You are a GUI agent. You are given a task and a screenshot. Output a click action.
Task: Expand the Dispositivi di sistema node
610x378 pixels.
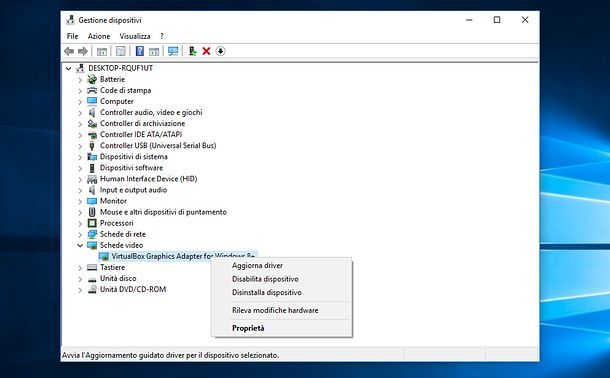pos(80,157)
